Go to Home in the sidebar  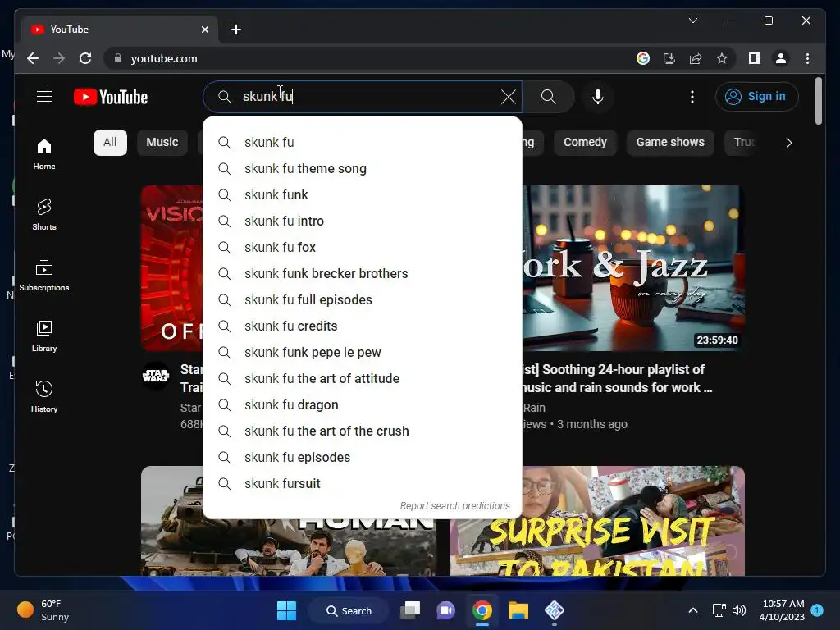coord(44,154)
